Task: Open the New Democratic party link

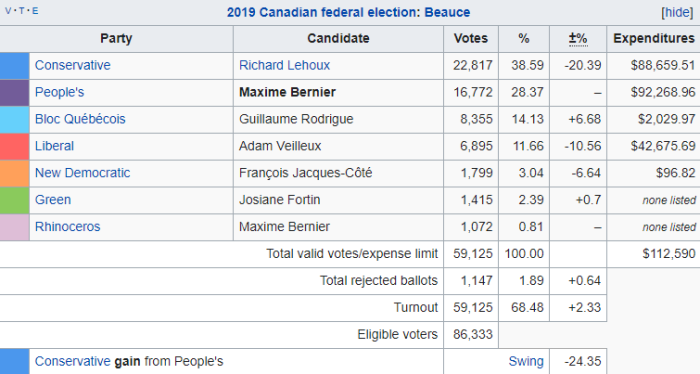Action: pyautogui.click(x=83, y=173)
